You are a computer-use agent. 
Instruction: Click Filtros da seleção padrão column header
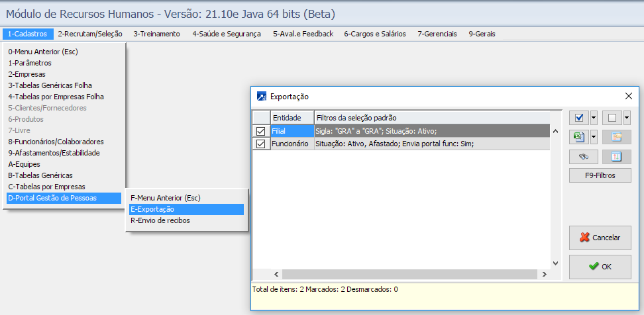click(x=432, y=118)
